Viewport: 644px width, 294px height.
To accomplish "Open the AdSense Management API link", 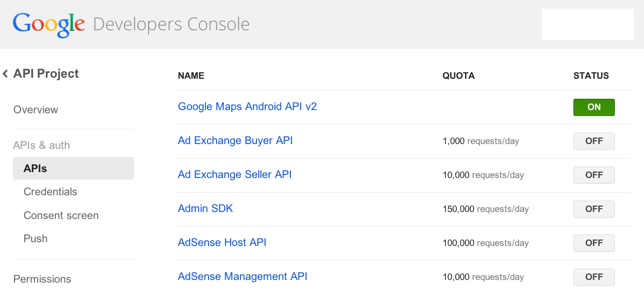I will click(243, 277).
